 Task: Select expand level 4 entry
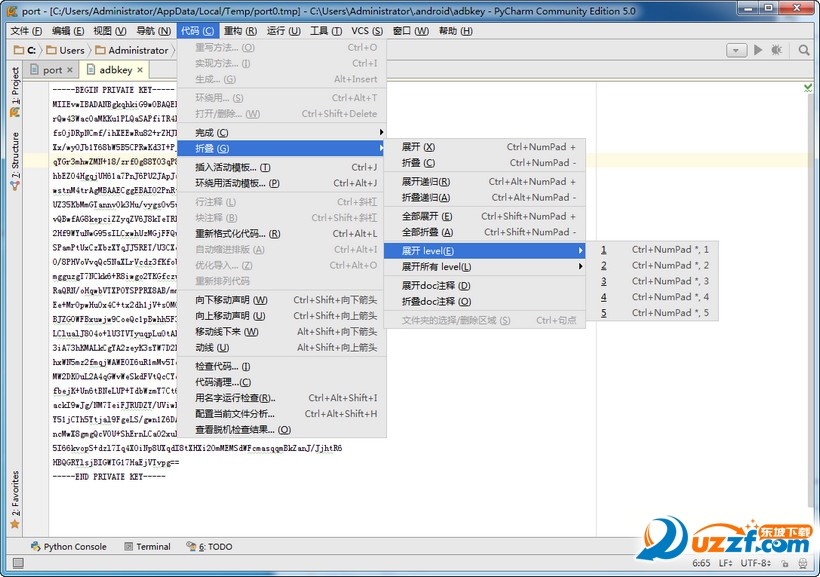pyautogui.click(x=652, y=297)
